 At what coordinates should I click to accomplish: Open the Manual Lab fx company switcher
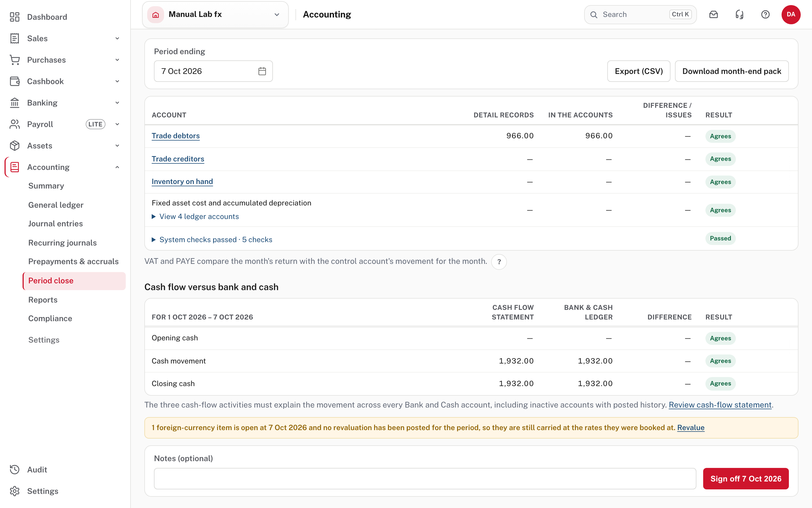(215, 14)
